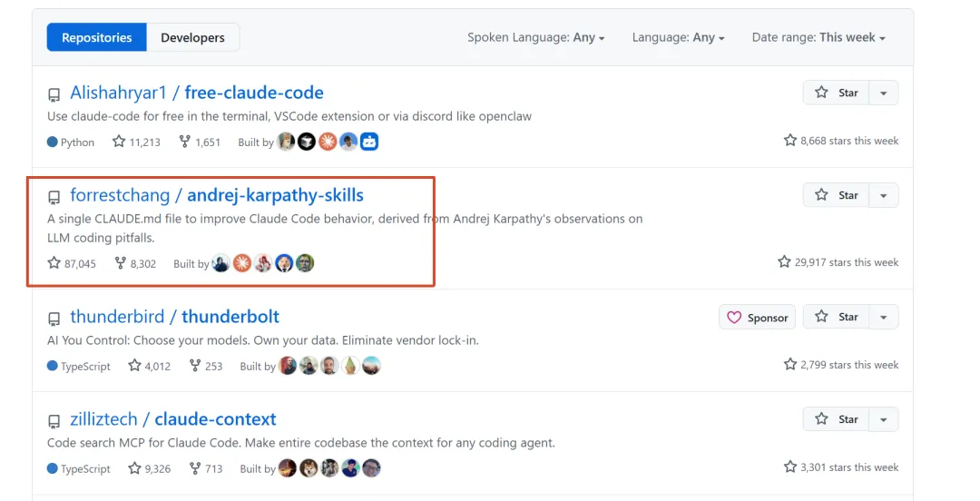Expand star list dropdown for free-claude-code
The image size is (980, 501).
click(x=884, y=93)
